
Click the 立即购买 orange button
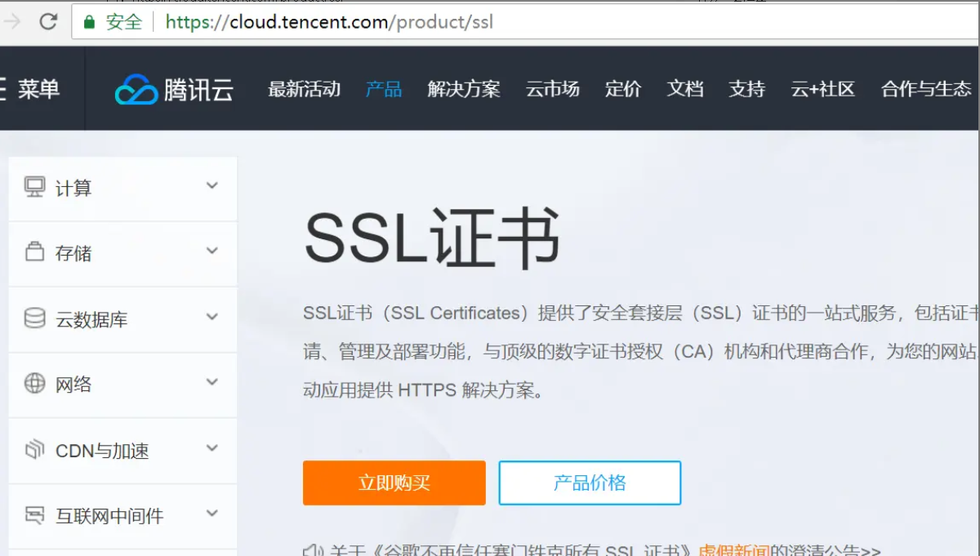click(394, 483)
